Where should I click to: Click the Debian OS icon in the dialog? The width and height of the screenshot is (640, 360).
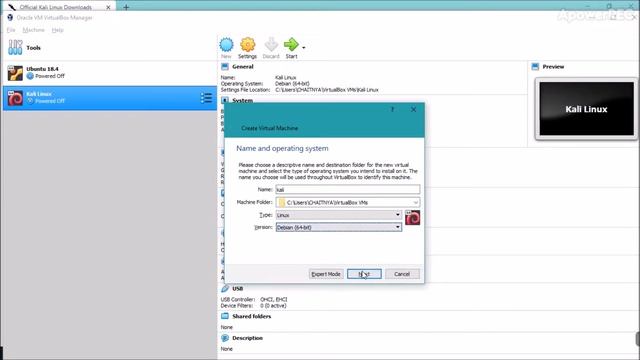(412, 218)
